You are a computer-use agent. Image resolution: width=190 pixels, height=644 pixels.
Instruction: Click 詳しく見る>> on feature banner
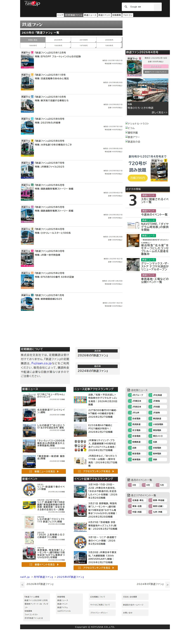click(x=160, y=112)
